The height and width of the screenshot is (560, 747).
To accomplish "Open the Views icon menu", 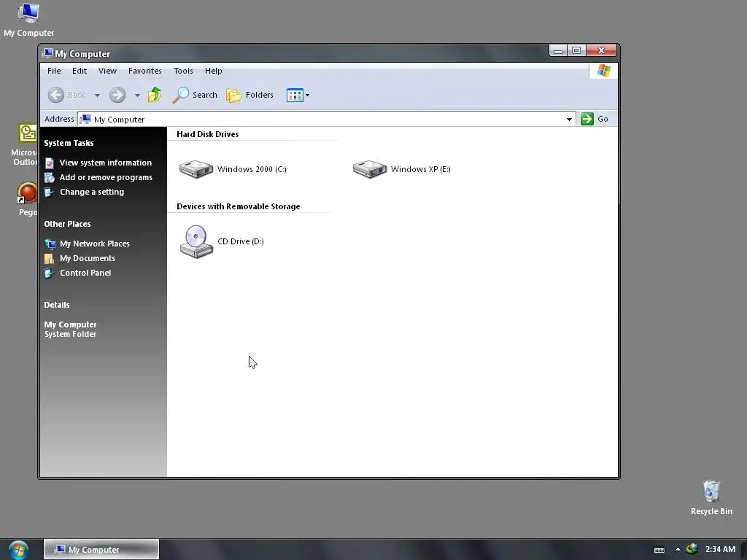I will (x=295, y=96).
